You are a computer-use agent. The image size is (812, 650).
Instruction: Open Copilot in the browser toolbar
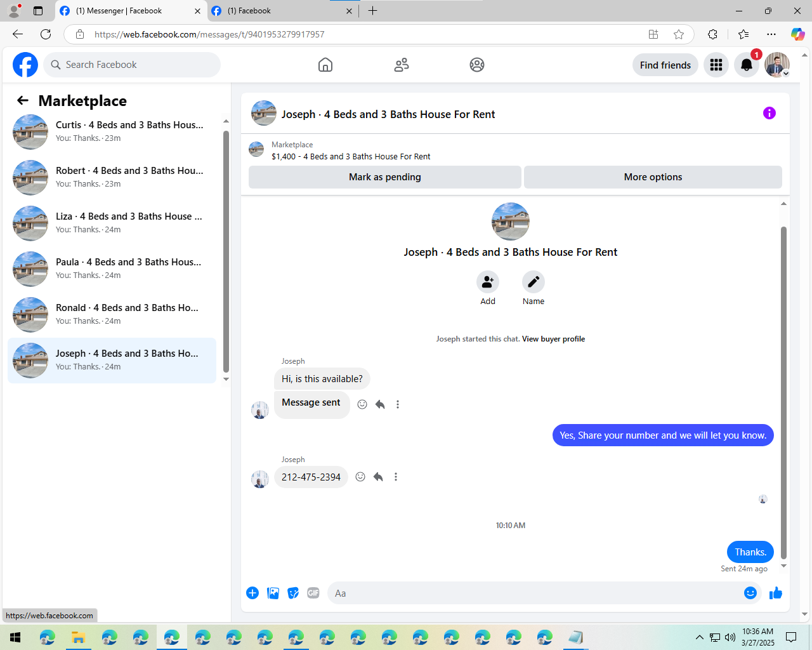797,34
